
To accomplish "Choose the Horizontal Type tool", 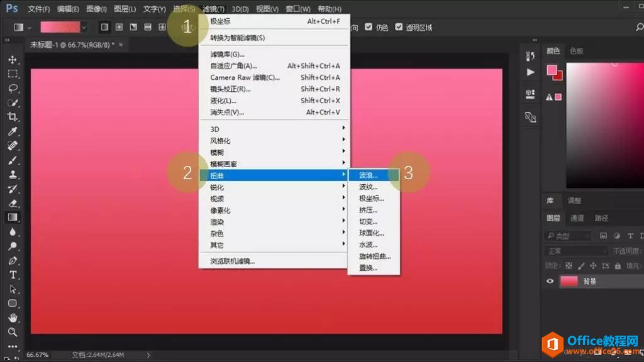I will pyautogui.click(x=13, y=275).
